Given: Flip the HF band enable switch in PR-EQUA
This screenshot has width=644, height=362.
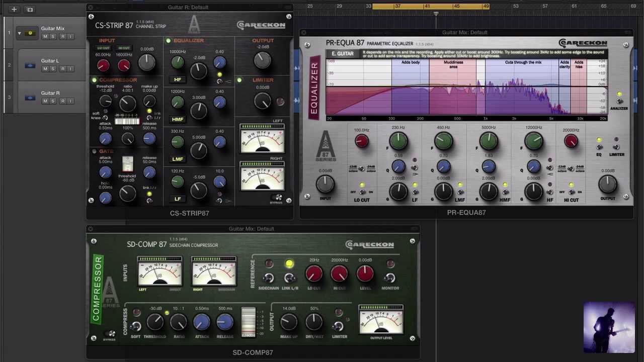Looking at the screenshot, I should click(550, 192).
